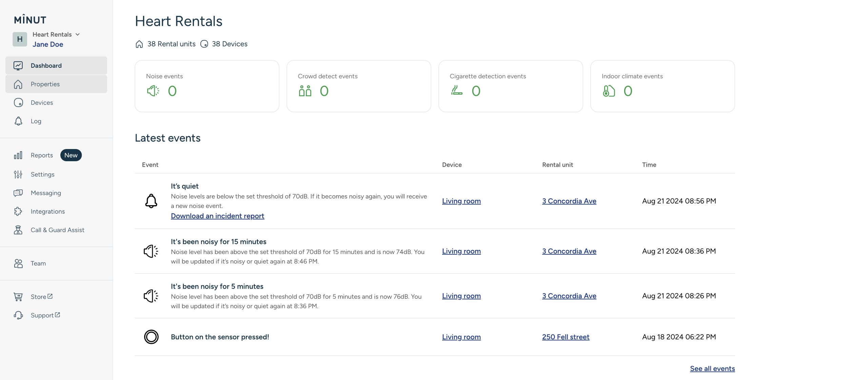Click the Log bell icon in sidebar
This screenshot has width=868, height=380.
[18, 121]
